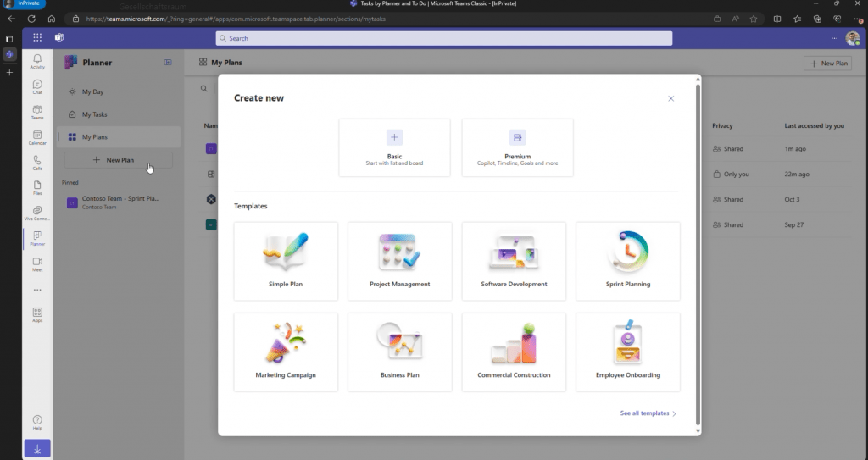The height and width of the screenshot is (460, 868).
Task: Open Files in the Teams sidebar
Action: (37, 188)
